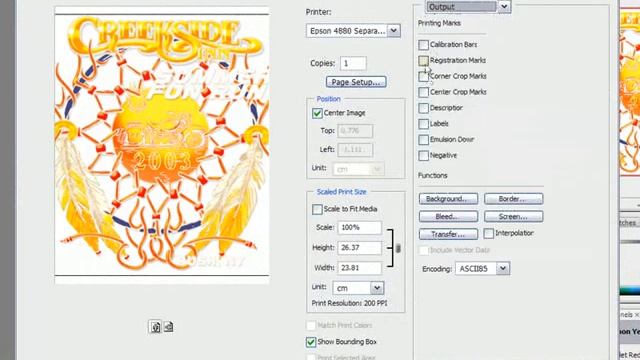Enable Calibration Bars checkbox

tap(424, 44)
